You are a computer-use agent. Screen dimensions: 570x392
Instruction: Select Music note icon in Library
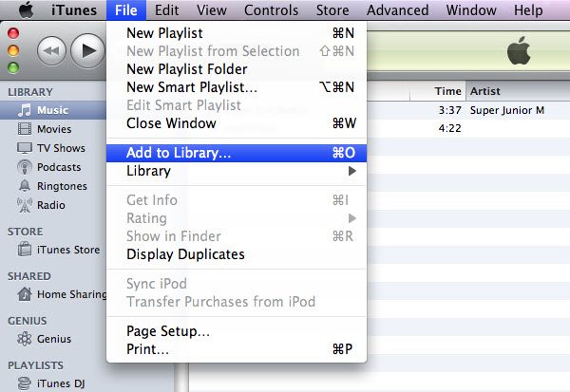(x=25, y=110)
